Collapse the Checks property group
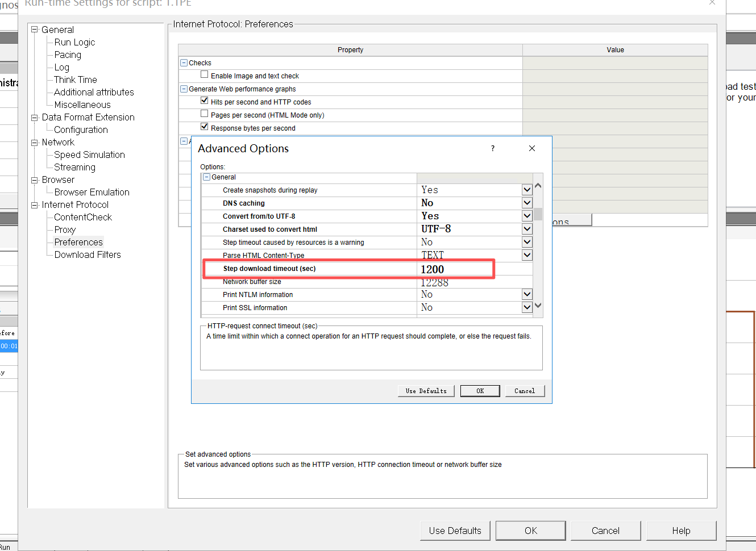Viewport: 756px width, 551px height. click(x=184, y=63)
